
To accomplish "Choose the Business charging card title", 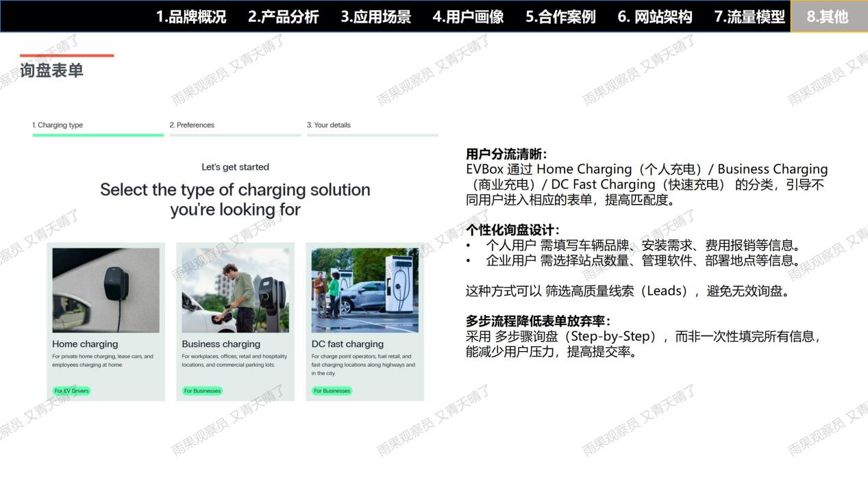I will [x=221, y=344].
